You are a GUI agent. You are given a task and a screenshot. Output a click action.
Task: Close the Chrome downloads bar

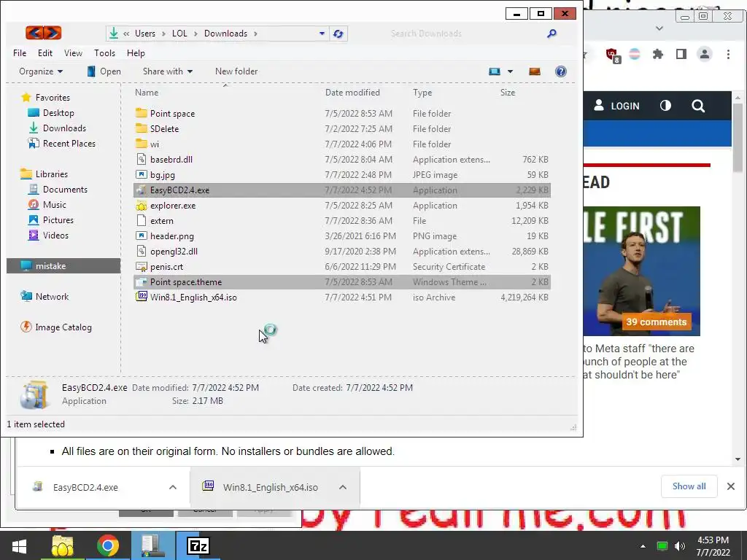coord(731,486)
